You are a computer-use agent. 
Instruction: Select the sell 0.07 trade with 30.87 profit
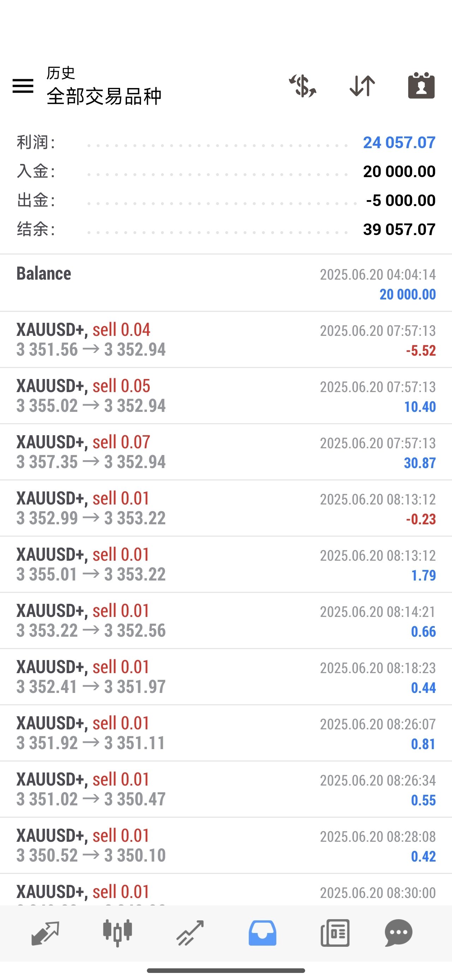tap(226, 452)
